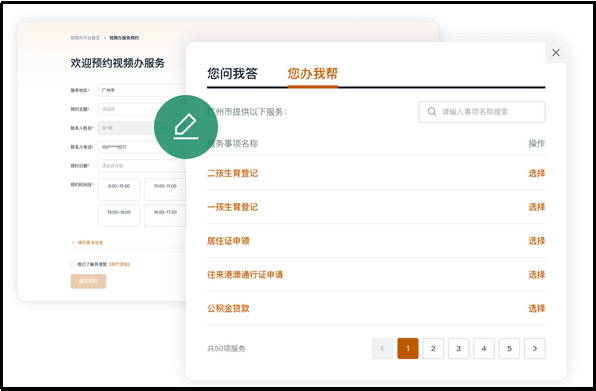
Task: Select the 15:00-16:00 time slot
Action: 119,215
